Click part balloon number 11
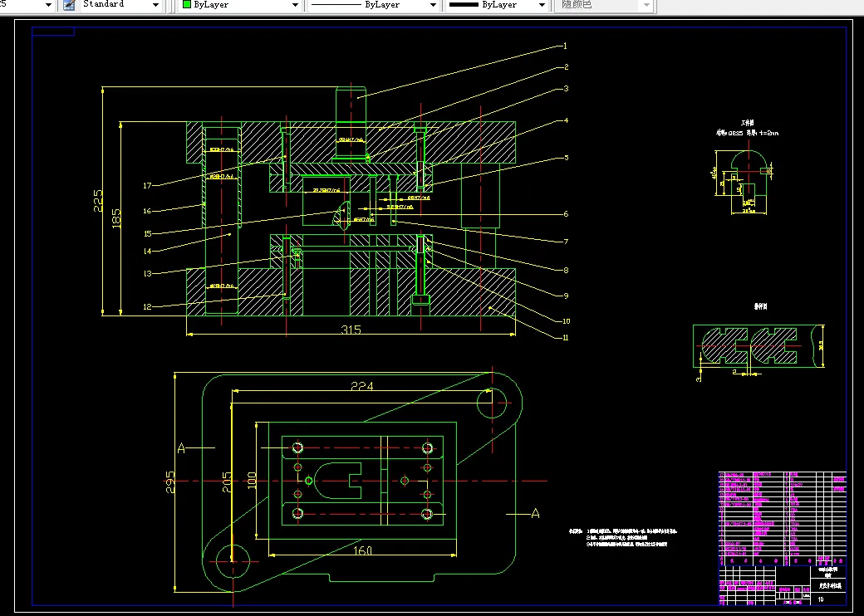This screenshot has width=864, height=616. point(566,337)
